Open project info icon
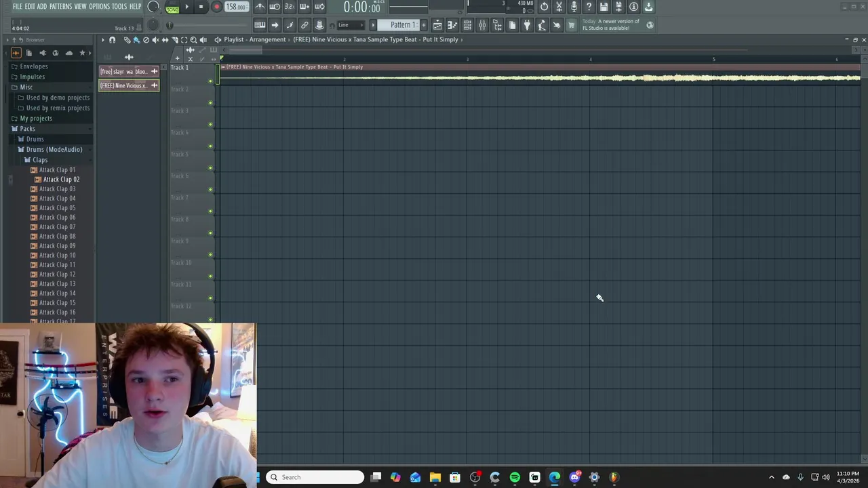Image resolution: width=868 pixels, height=488 pixels. coord(633,7)
